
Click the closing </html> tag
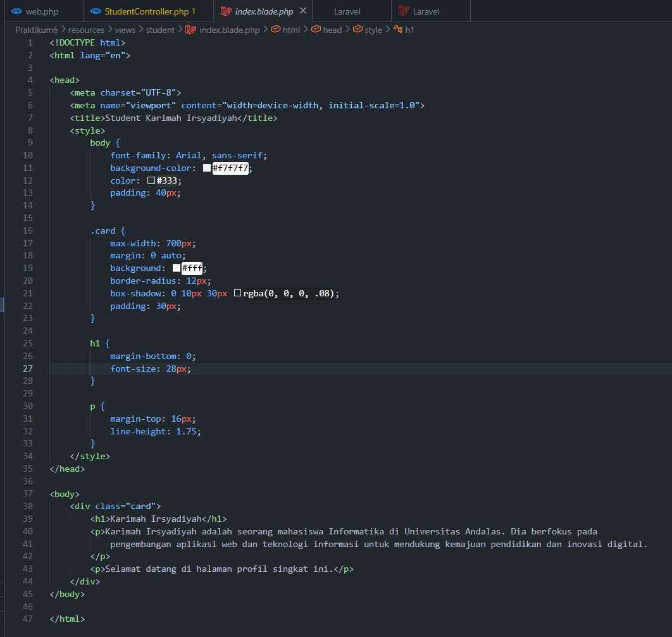67,619
